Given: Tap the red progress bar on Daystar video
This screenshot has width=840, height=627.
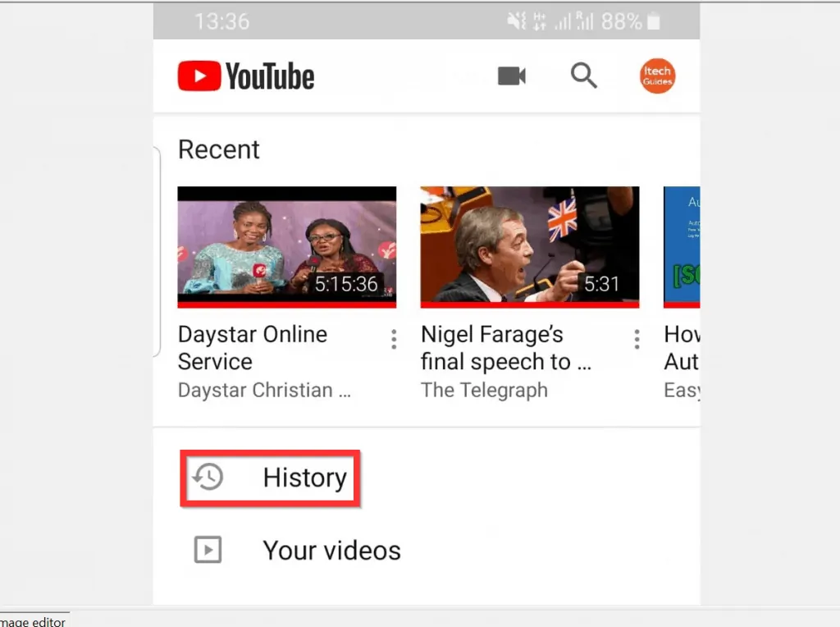Looking at the screenshot, I should point(286,304).
